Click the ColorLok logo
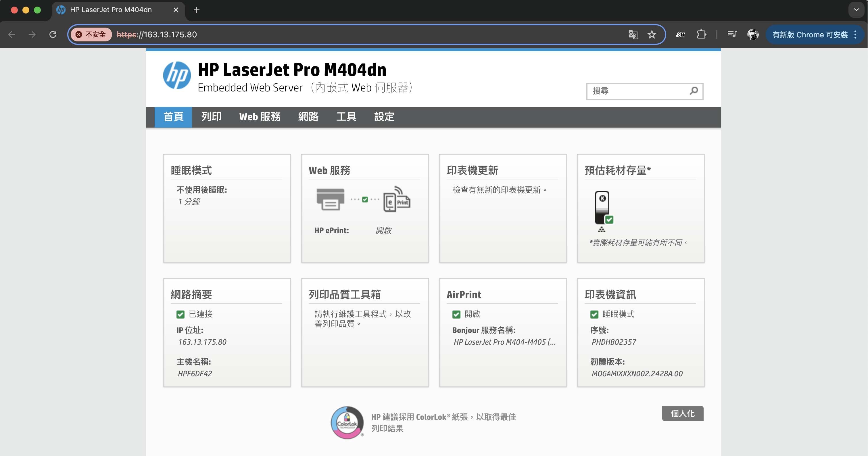The height and width of the screenshot is (456, 868). pos(347,422)
